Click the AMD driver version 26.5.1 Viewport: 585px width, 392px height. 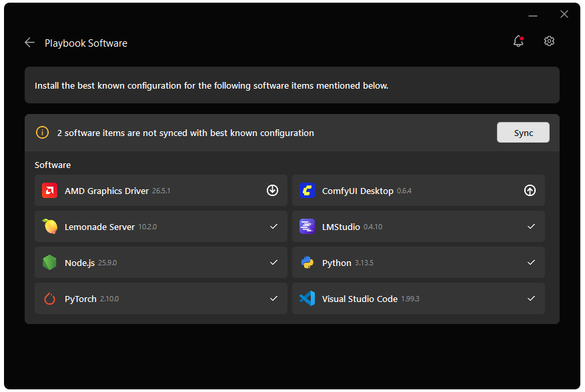(161, 191)
